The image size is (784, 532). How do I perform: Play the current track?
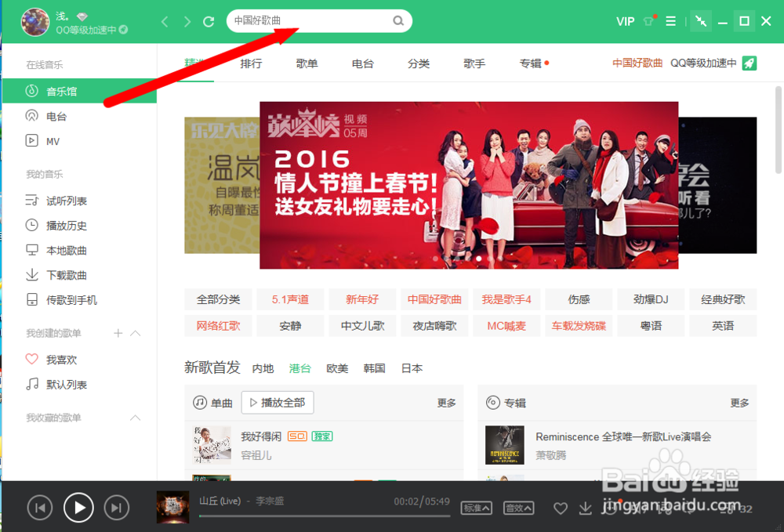(78, 508)
